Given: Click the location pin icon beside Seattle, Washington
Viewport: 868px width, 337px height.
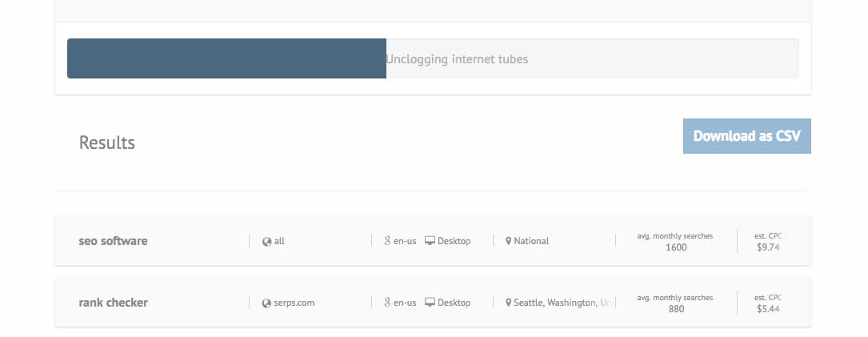Looking at the screenshot, I should pos(508,303).
